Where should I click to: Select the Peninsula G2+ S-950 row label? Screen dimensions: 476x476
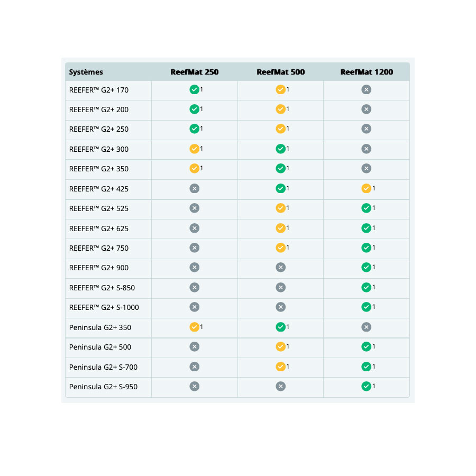tap(103, 387)
